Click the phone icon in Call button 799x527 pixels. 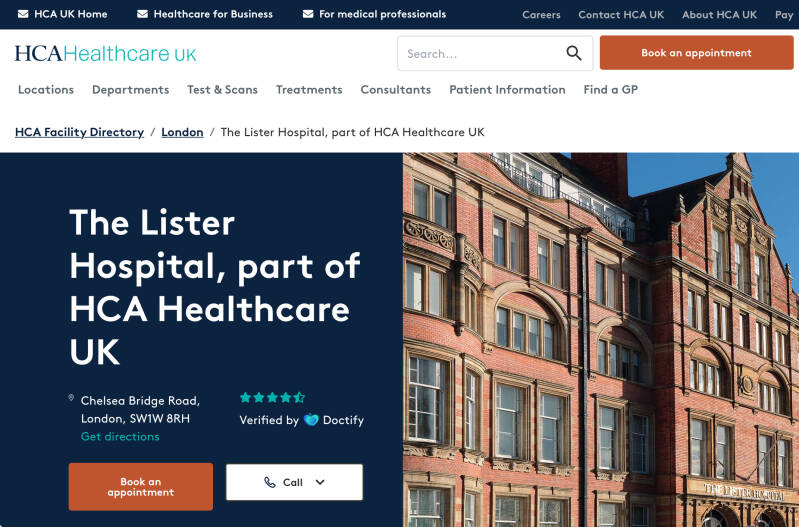[x=270, y=482]
